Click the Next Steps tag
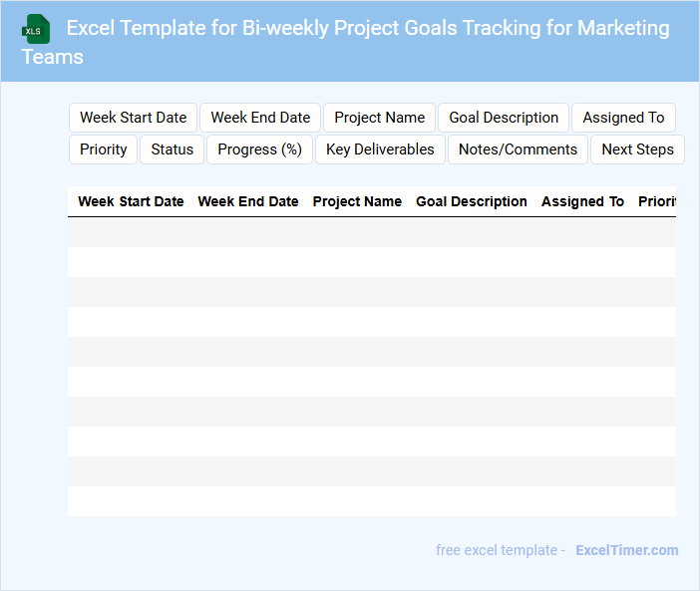Image resolution: width=700 pixels, height=591 pixels. click(x=637, y=149)
